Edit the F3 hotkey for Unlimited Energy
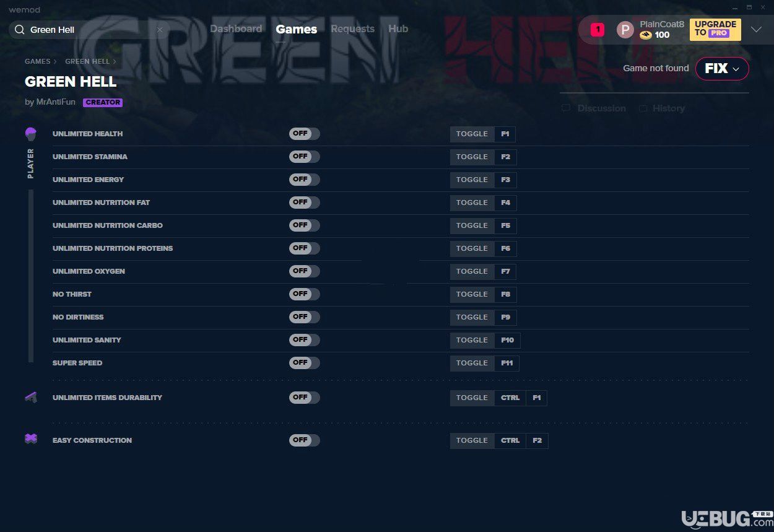The height and width of the screenshot is (532, 774). [x=506, y=180]
